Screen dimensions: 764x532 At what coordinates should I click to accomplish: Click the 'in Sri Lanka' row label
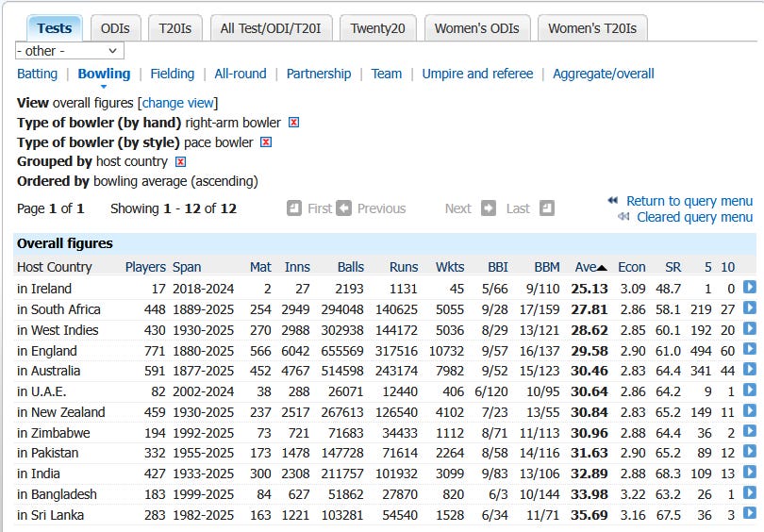point(50,515)
